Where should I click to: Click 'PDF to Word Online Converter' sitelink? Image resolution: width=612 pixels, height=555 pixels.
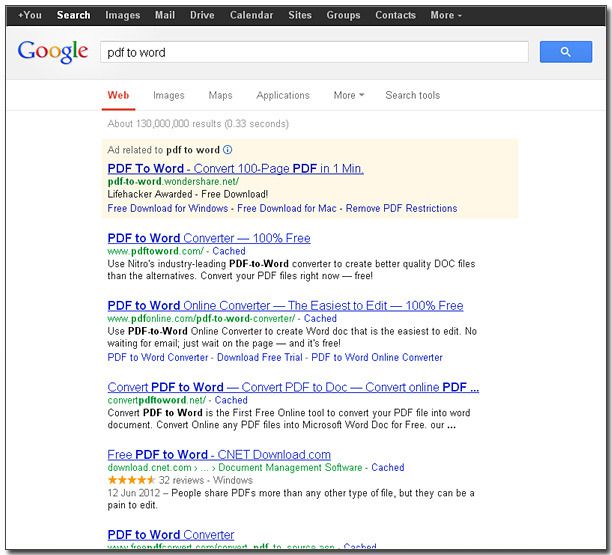coord(377,357)
